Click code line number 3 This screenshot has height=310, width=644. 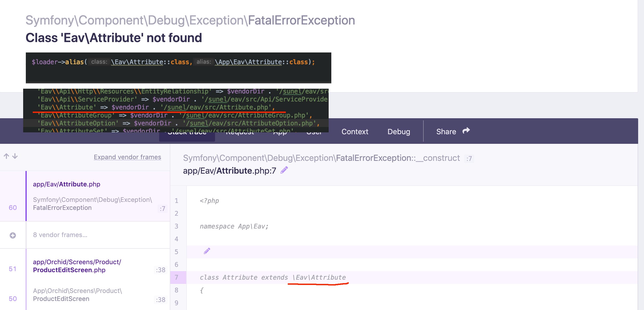pos(176,226)
